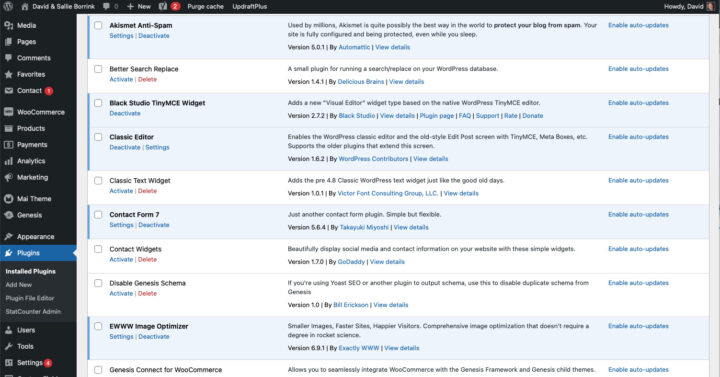Click the WooCommerce sidebar icon
The height and width of the screenshot is (377, 720).
8,112
